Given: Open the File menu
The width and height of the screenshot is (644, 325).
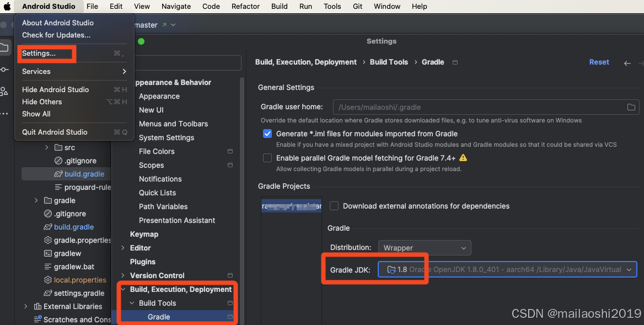Looking at the screenshot, I should click(x=93, y=6).
